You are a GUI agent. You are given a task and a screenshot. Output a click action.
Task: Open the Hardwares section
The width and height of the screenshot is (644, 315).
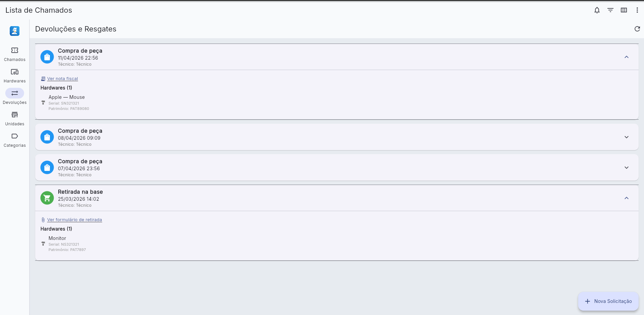coord(15,75)
